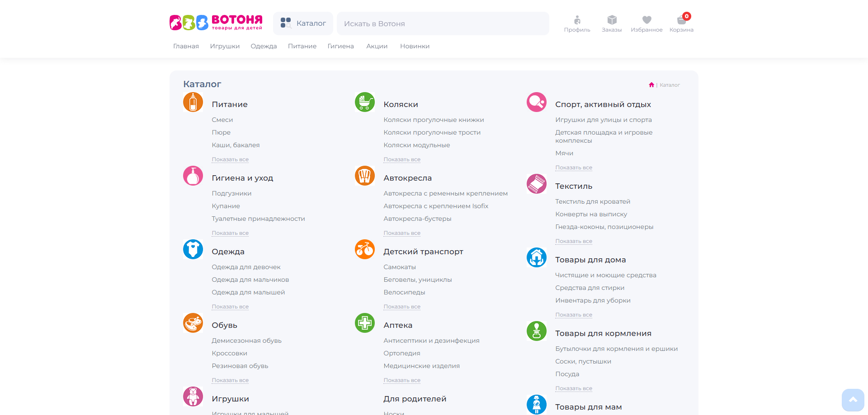Expand Показать все under Обувь
Image resolution: width=868 pixels, height=415 pixels.
coord(230,380)
